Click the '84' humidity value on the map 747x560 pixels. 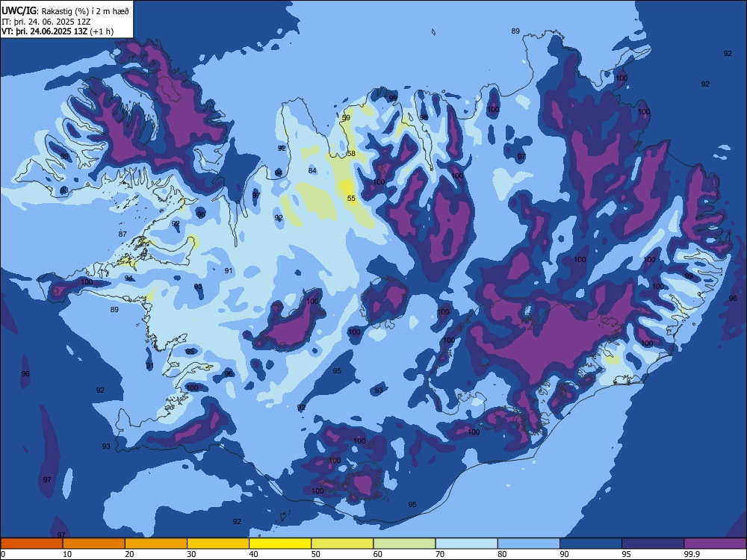click(x=312, y=170)
